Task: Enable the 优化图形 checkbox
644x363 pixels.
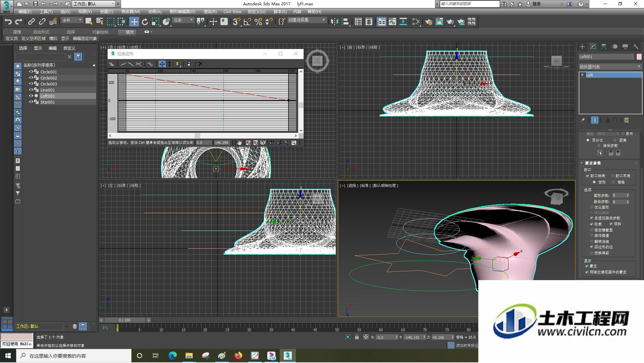Action: 592,207
